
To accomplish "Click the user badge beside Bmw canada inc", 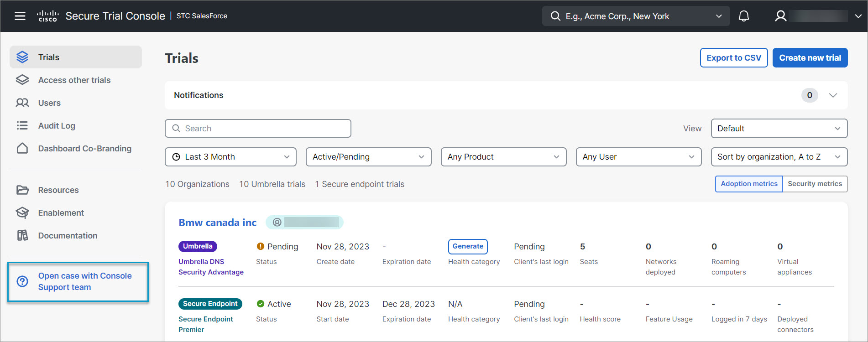I will click(304, 222).
